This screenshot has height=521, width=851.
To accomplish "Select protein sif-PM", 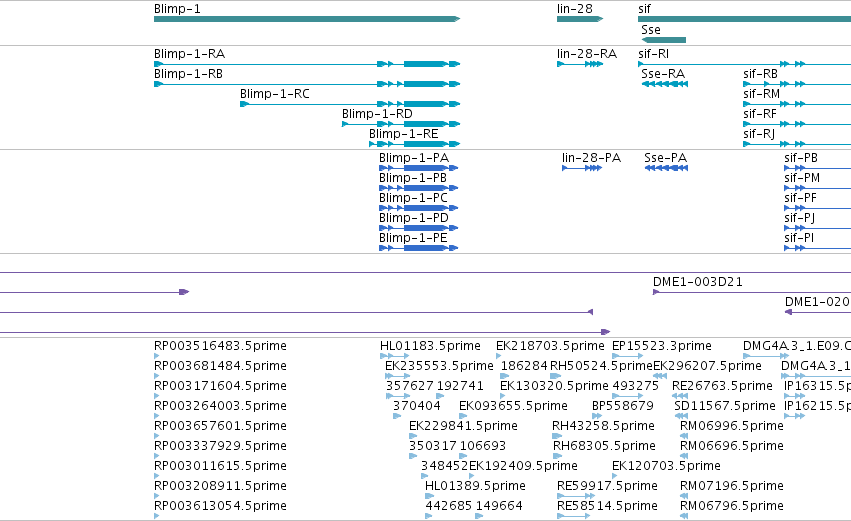I will (817, 188).
